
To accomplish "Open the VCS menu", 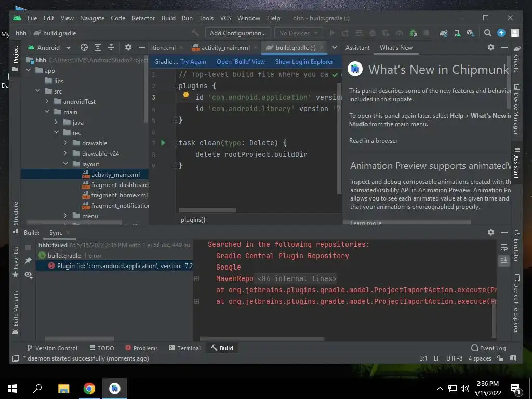I will [x=225, y=18].
